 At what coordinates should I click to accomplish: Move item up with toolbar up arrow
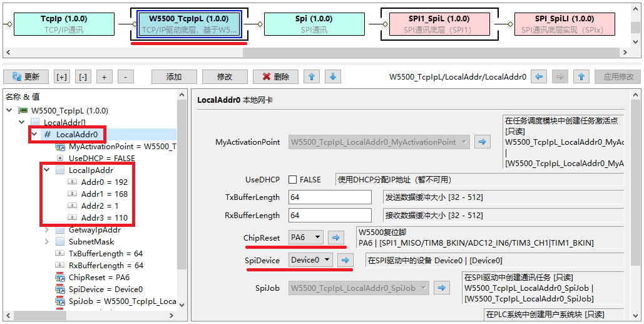(312, 77)
